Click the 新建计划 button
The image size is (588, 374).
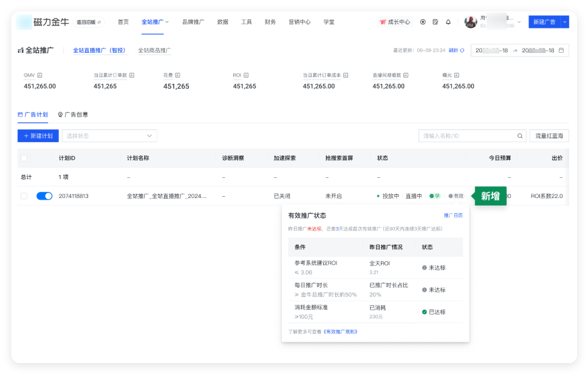coord(38,135)
